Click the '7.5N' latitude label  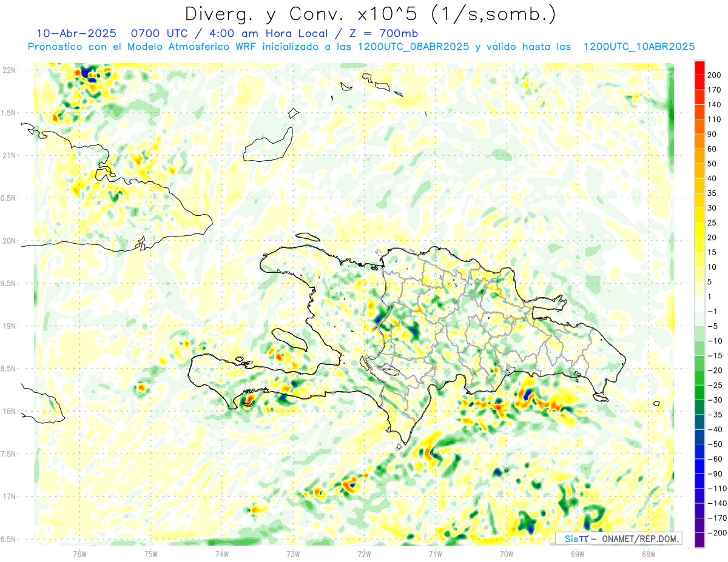point(8,454)
